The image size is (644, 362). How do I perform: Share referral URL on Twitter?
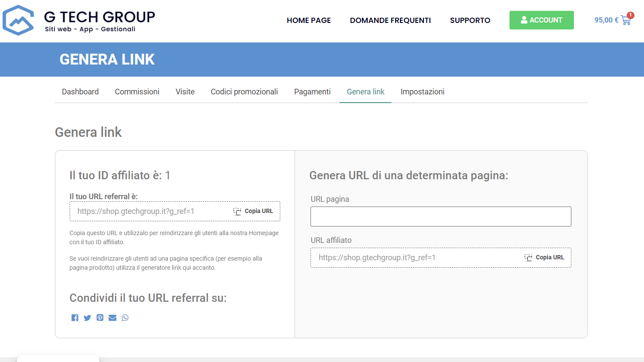coord(87,318)
